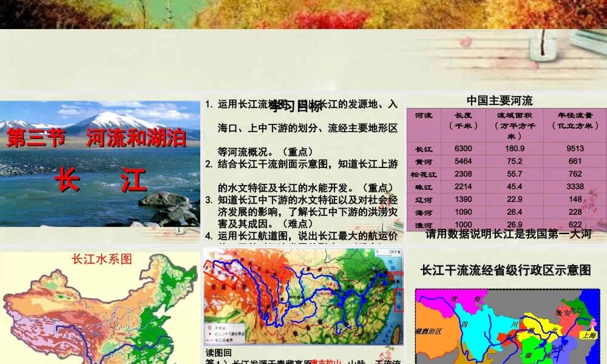
Task: Select the value '5464' in the table
Action: [x=463, y=161]
